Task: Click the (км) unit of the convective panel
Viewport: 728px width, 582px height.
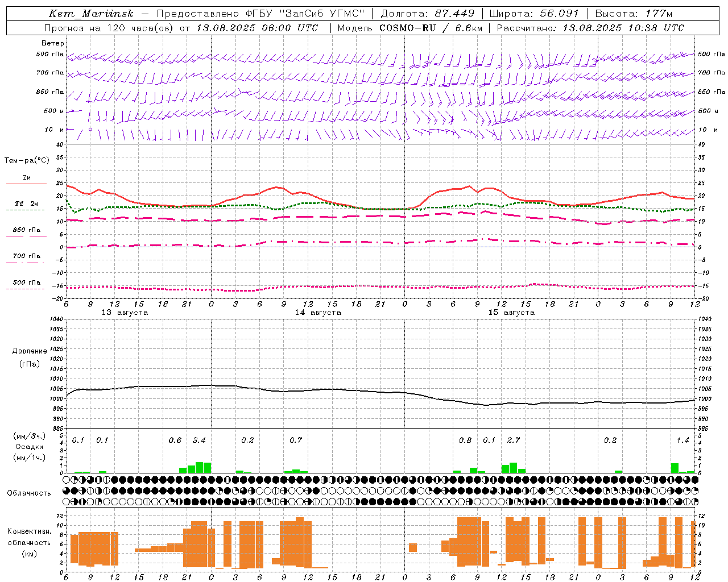Action: pyautogui.click(x=30, y=554)
